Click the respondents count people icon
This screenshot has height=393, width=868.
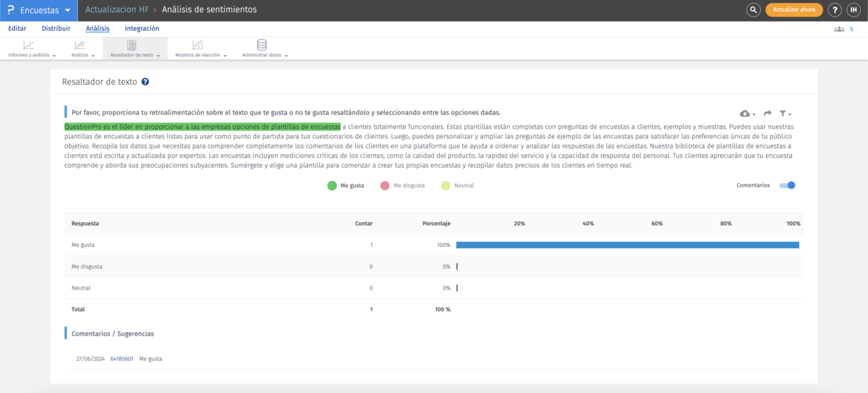click(839, 29)
